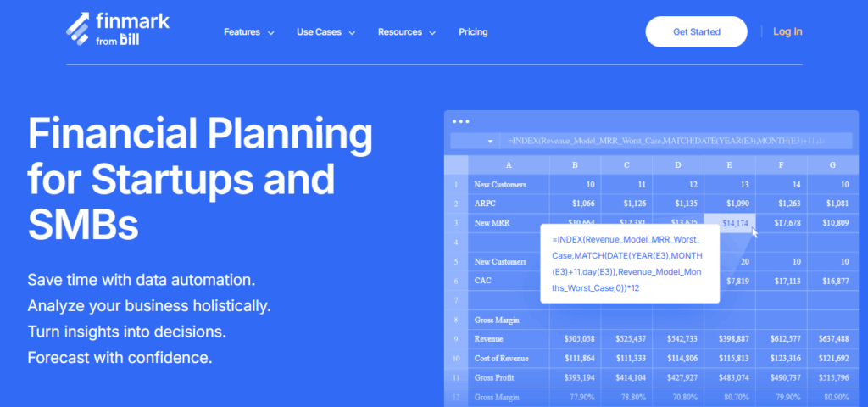Screen dimensions: 868x407
Task: Open the Pricing page
Action: pos(473,32)
